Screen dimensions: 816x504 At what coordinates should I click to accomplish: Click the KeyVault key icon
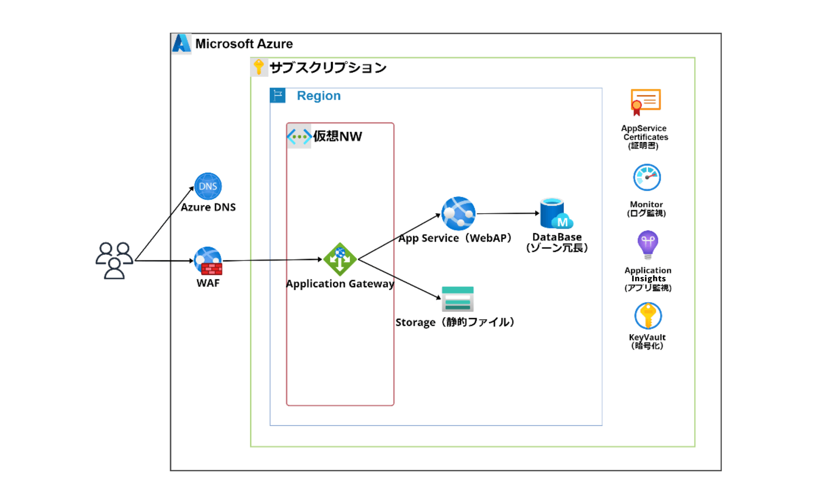[648, 316]
